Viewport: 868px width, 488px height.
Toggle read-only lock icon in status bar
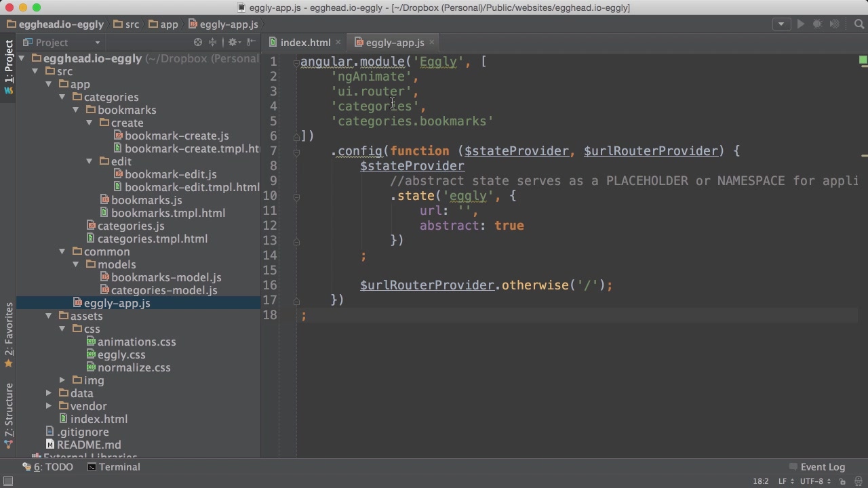[x=843, y=481]
